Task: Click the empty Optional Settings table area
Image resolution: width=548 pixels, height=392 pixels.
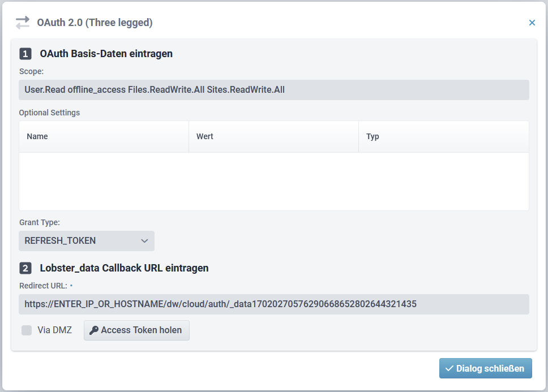Action: (274, 181)
